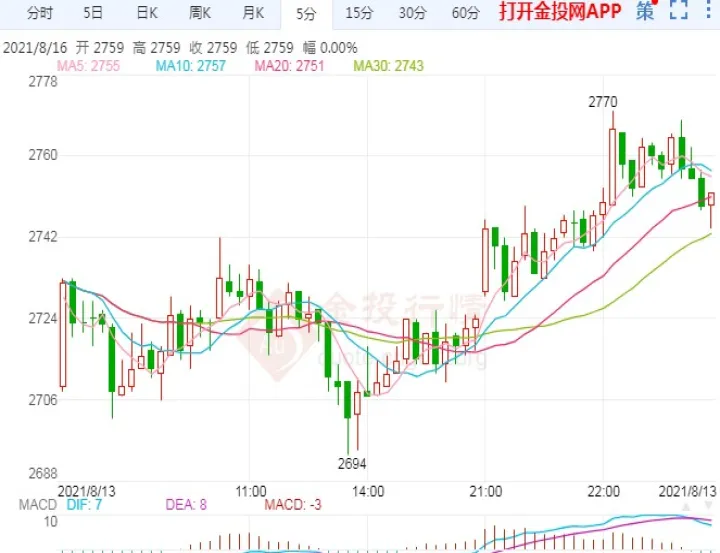The image size is (720, 553).
Task: Click the 策 strategy icon with red dot
Action: (647, 13)
